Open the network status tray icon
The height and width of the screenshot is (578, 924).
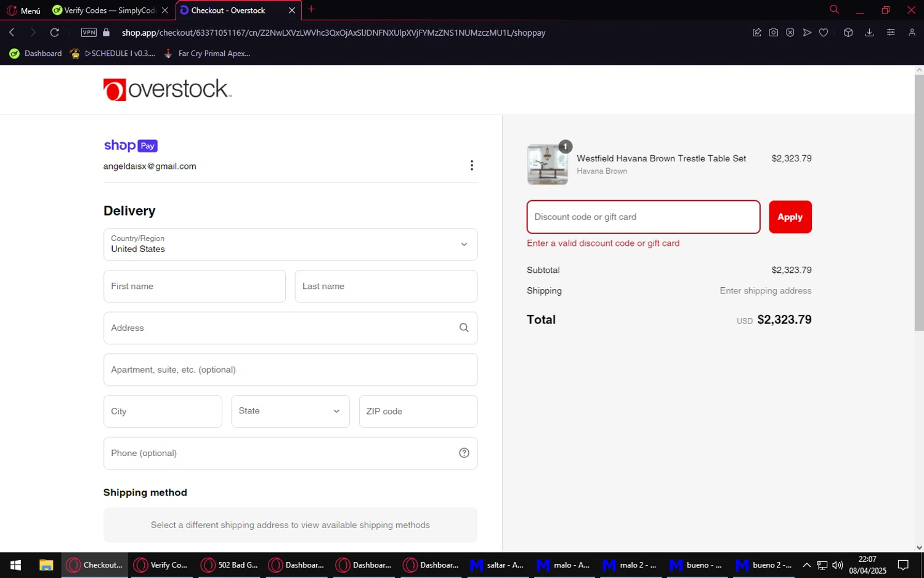click(x=822, y=565)
